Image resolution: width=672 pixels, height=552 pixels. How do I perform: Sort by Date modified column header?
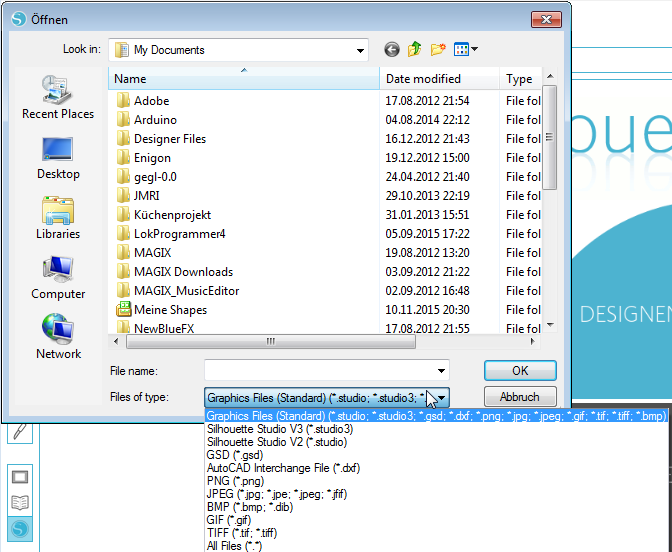[440, 79]
